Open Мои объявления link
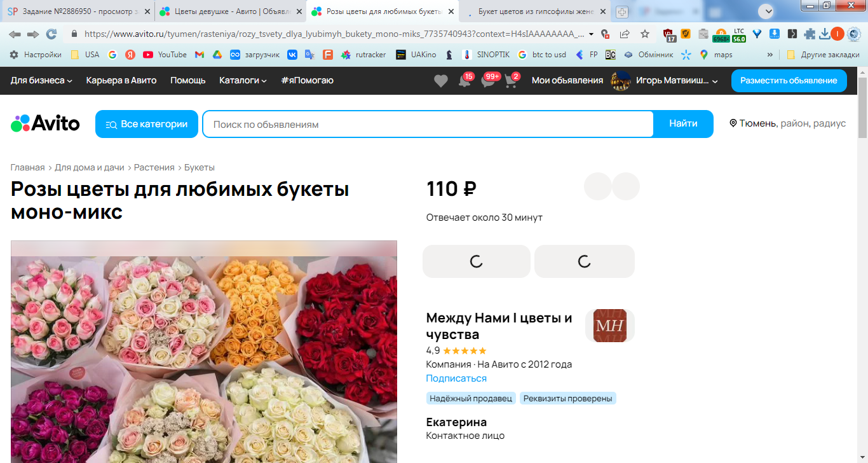This screenshot has height=463, width=868. [567, 80]
